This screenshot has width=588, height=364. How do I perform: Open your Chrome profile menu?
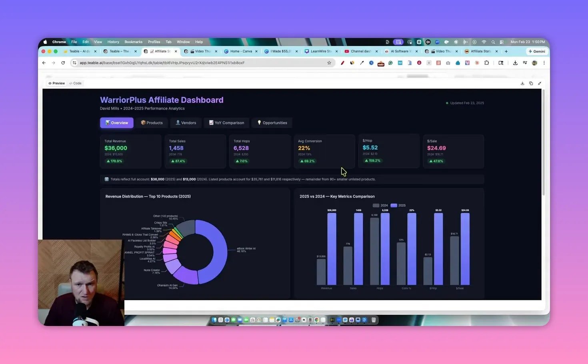[x=534, y=63]
